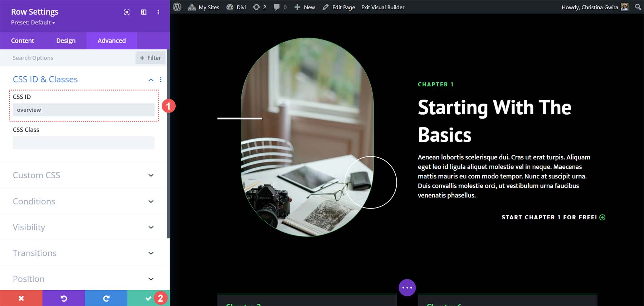Viewport: 644px width, 306px height.
Task: Click the red discard changes X button
Action: click(21, 298)
